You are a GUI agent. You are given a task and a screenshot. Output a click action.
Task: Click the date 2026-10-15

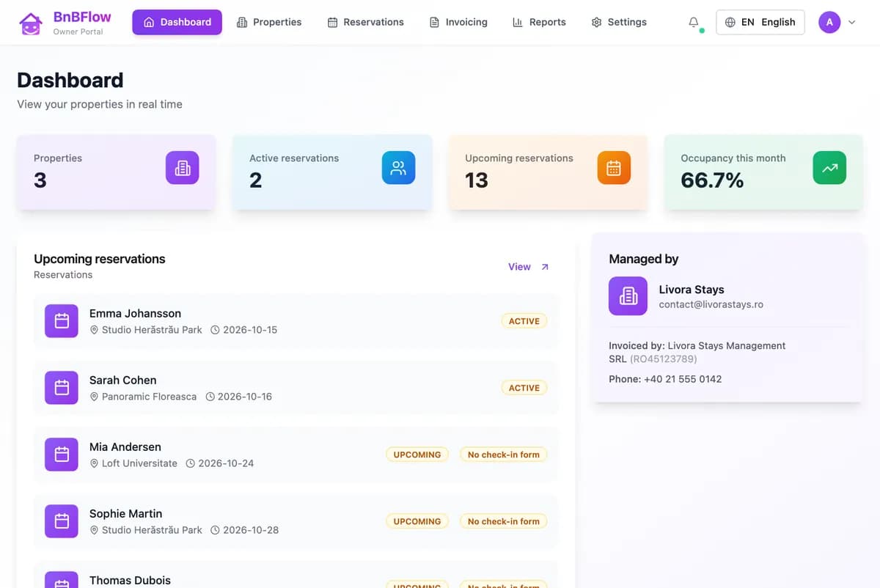(x=250, y=330)
